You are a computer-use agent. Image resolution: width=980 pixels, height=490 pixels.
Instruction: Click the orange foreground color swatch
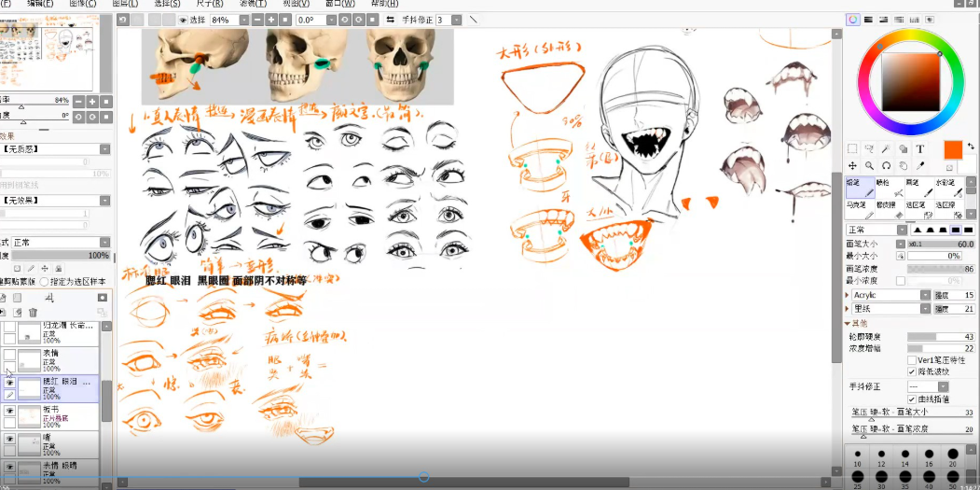click(953, 150)
